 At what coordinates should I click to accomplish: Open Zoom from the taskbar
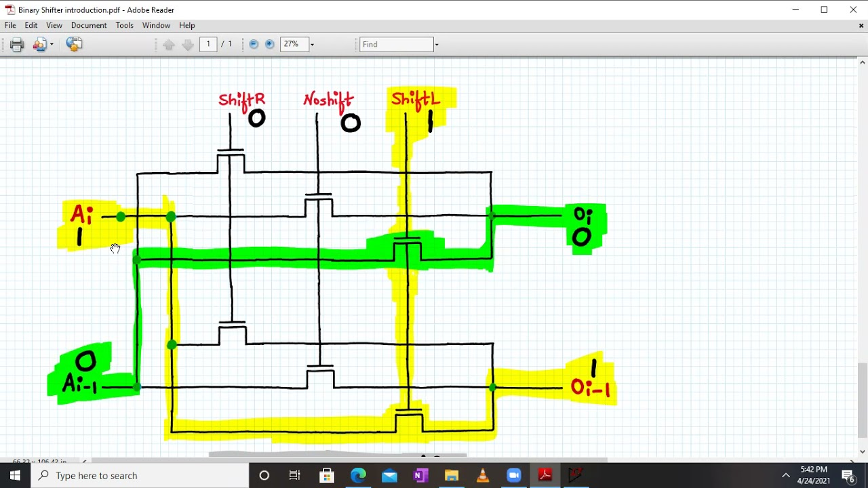click(x=513, y=475)
